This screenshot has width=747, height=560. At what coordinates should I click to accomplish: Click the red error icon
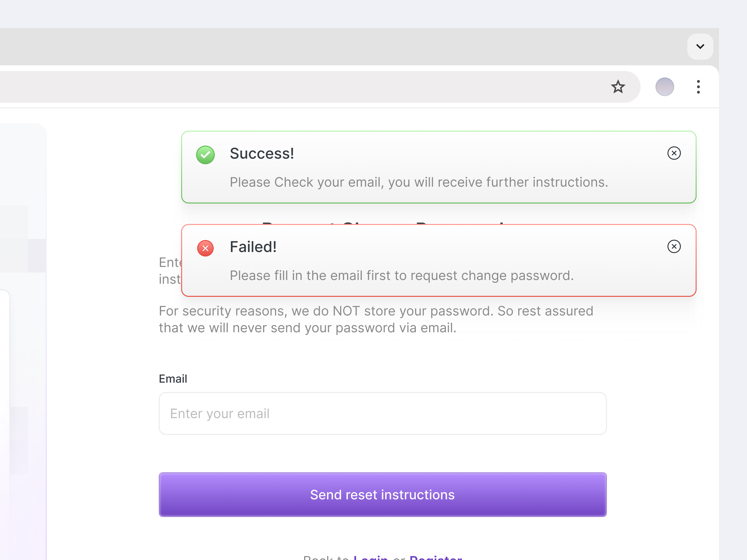tap(205, 248)
